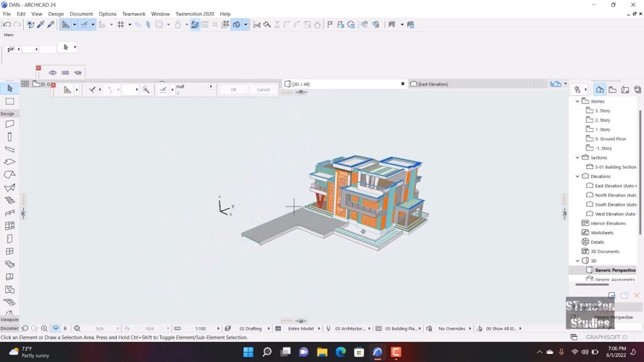Image resolution: width=644 pixels, height=362 pixels.
Task: Toggle the grid snap icon in the toolbar
Action: [x=121, y=25]
